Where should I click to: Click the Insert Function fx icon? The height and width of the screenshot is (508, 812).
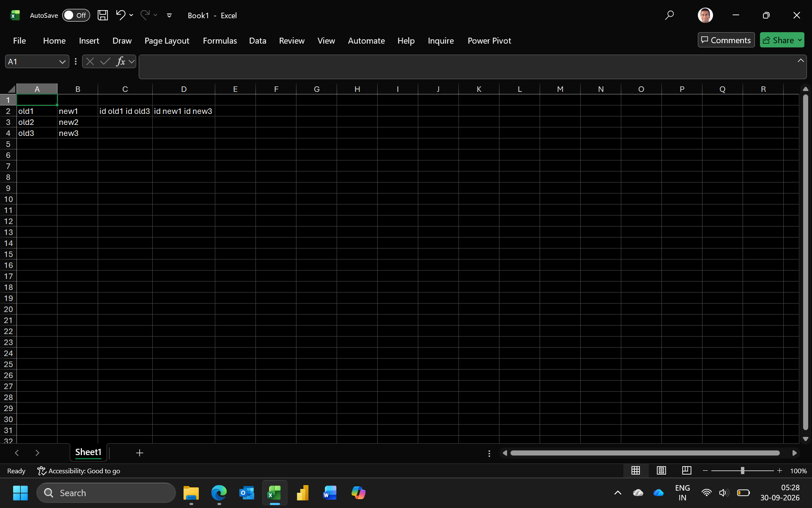pos(121,61)
